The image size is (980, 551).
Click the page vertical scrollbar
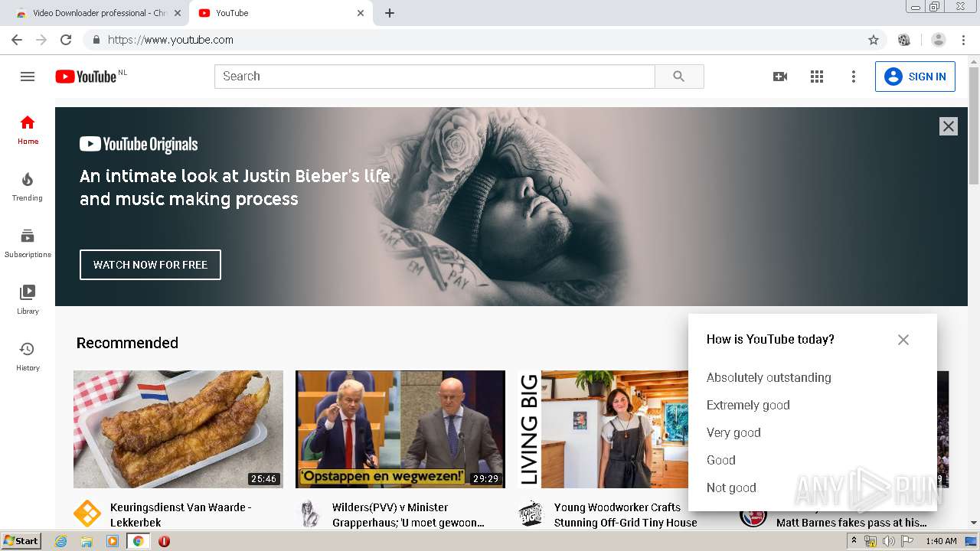click(974, 126)
